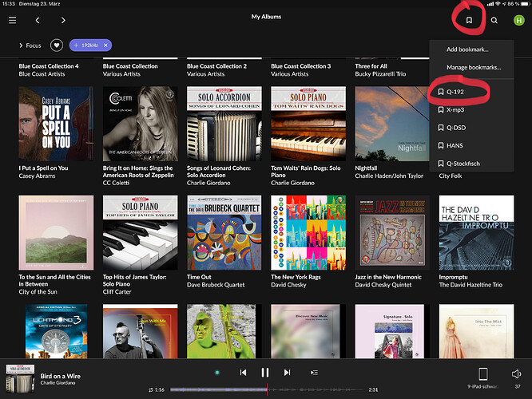The width and height of the screenshot is (532, 399).
Task: Remove the 192kHz filter with X
Action: (x=105, y=45)
